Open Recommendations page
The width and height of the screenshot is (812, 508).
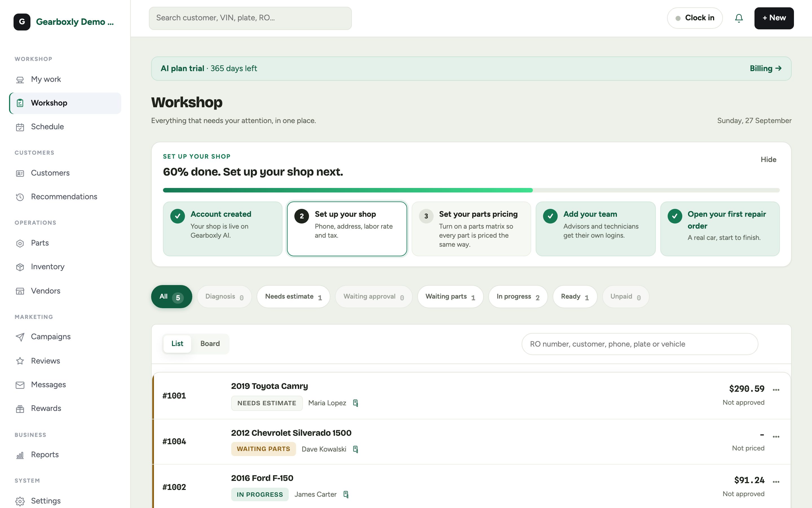[x=65, y=196]
